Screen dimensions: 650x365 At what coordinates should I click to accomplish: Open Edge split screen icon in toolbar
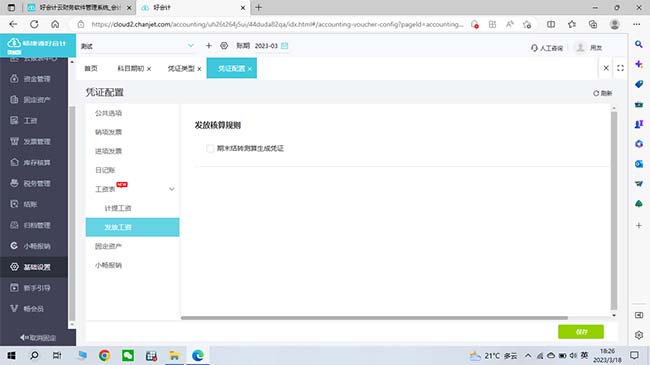(551, 24)
